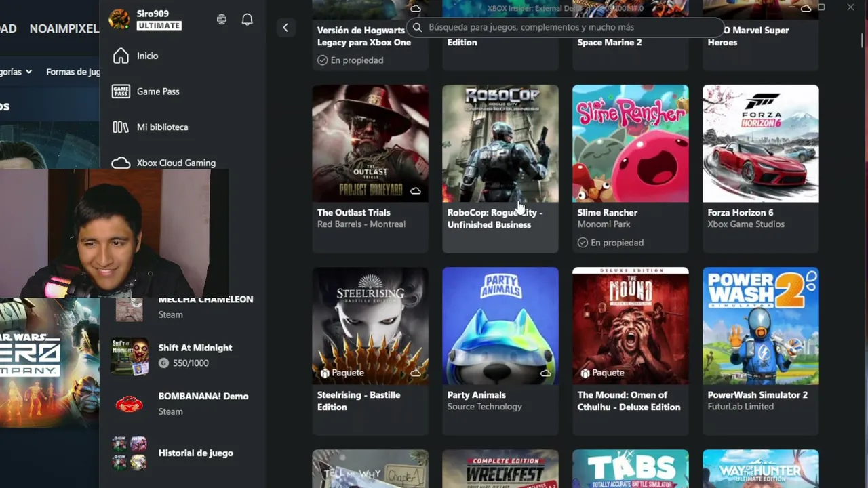Open the Star Wars Zero Company banner behind
Viewport: 868px width, 488px height.
click(50, 363)
